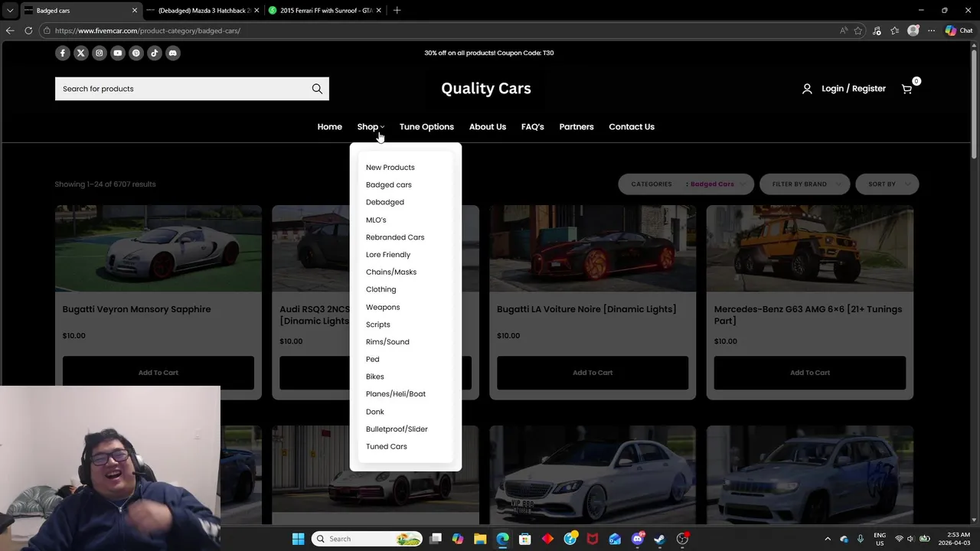Switch to the Debadged Mazda 3 Hatchback tab
Screen dimensions: 980x551
201,11
